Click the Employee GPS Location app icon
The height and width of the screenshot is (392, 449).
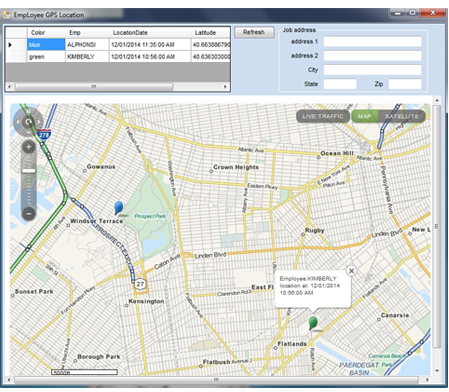7,15
